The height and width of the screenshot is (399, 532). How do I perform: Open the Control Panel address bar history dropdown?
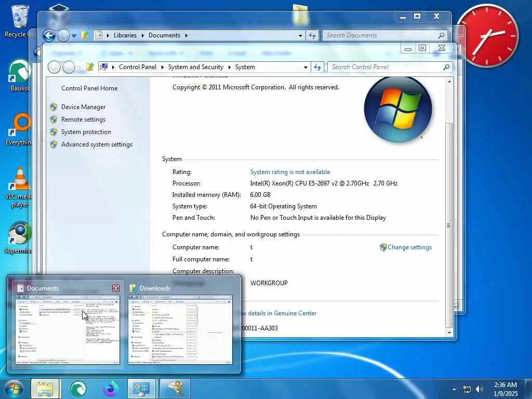(x=305, y=67)
